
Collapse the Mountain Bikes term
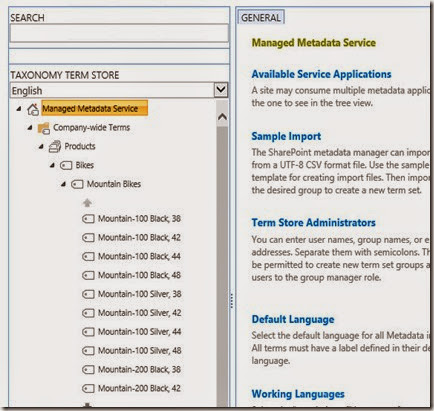click(x=63, y=184)
